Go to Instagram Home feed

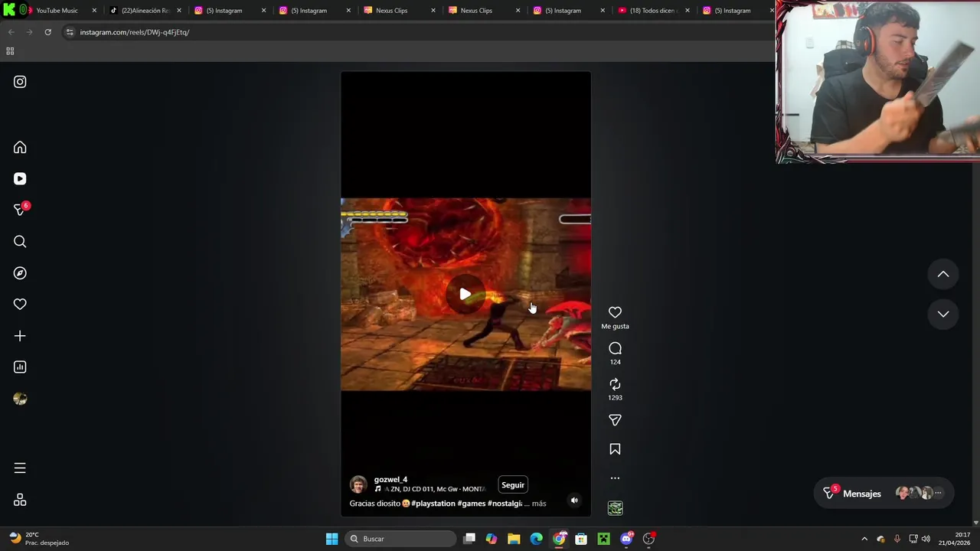click(20, 147)
